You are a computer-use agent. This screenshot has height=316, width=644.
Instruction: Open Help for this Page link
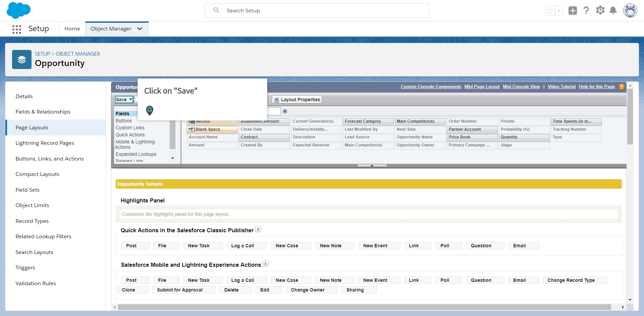597,87
